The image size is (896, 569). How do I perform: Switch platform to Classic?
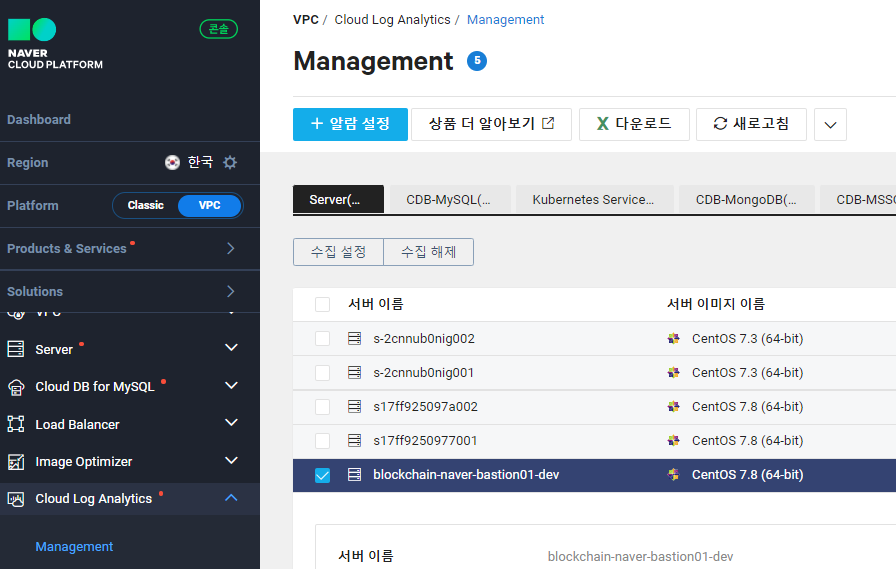pyautogui.click(x=146, y=205)
